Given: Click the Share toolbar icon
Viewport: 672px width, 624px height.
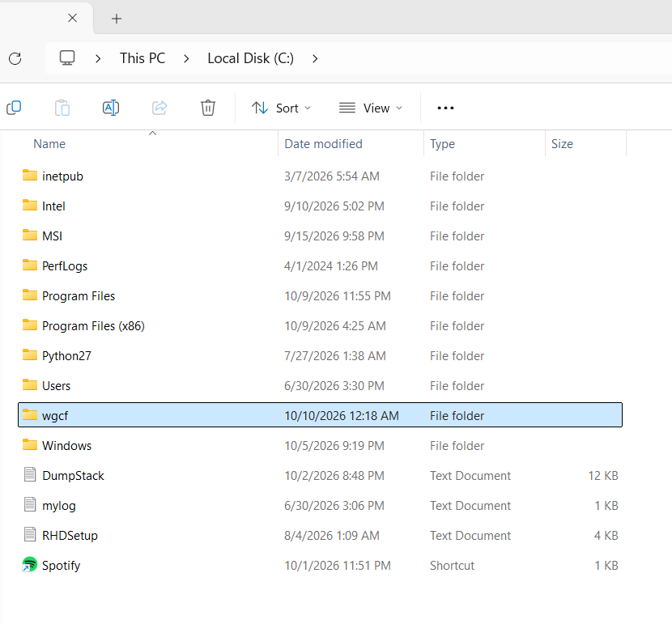Looking at the screenshot, I should 159,108.
